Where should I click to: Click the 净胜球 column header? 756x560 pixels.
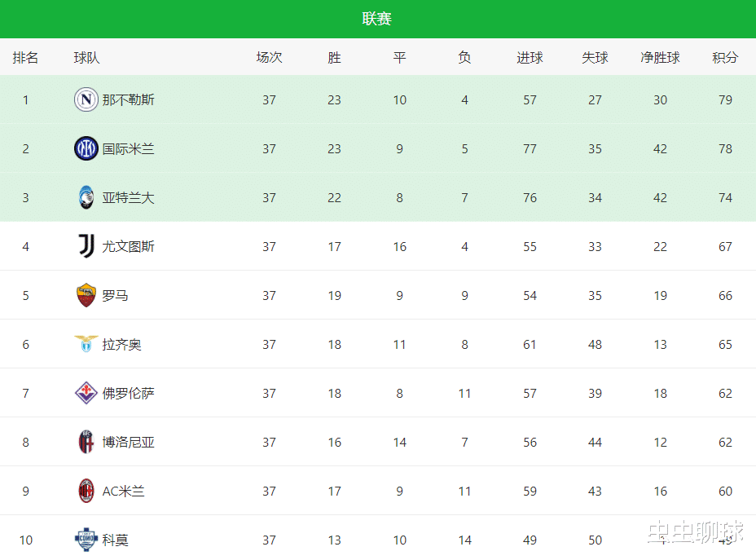(x=660, y=58)
